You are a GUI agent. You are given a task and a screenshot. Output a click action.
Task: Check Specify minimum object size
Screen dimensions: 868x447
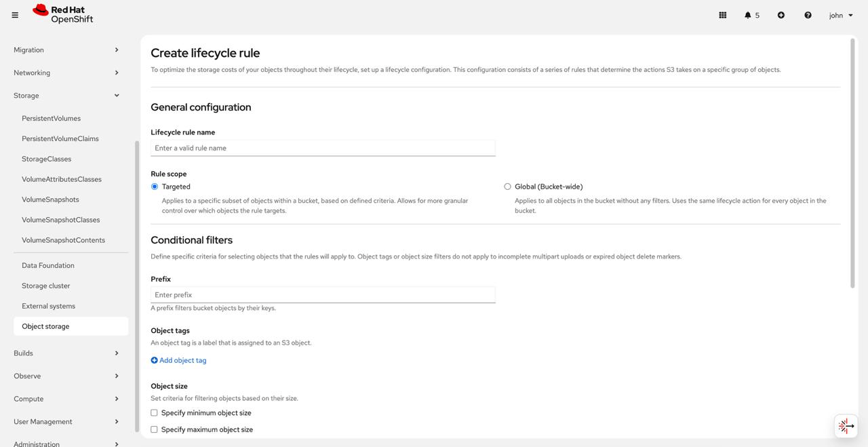tap(154, 412)
